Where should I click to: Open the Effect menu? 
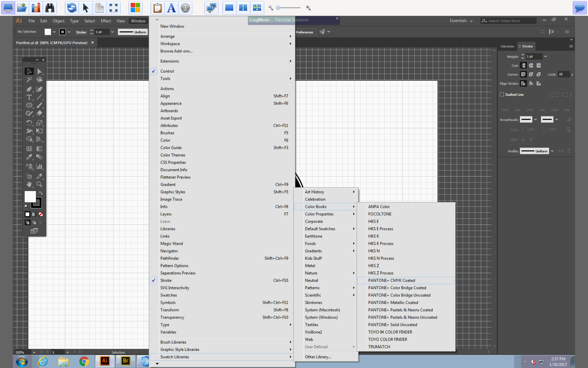coord(106,21)
